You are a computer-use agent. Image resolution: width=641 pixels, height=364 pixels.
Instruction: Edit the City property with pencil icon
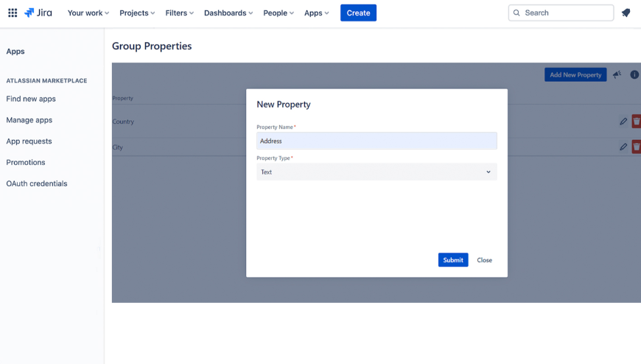(x=623, y=147)
